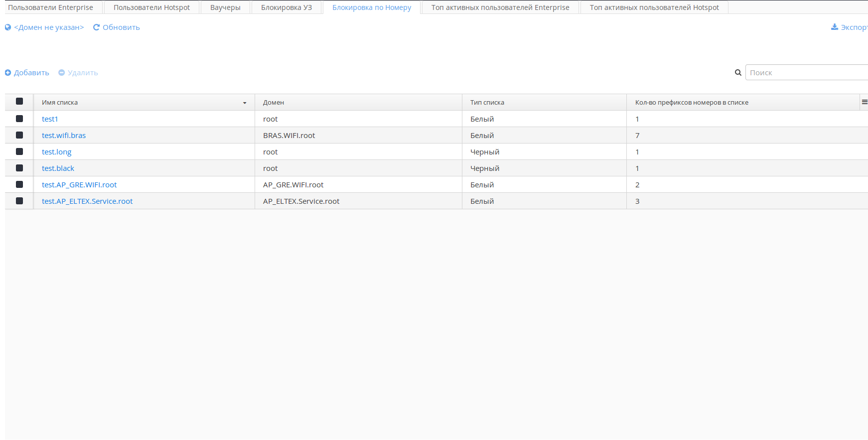Click the globe domain icon
The image size is (868, 440).
point(8,27)
